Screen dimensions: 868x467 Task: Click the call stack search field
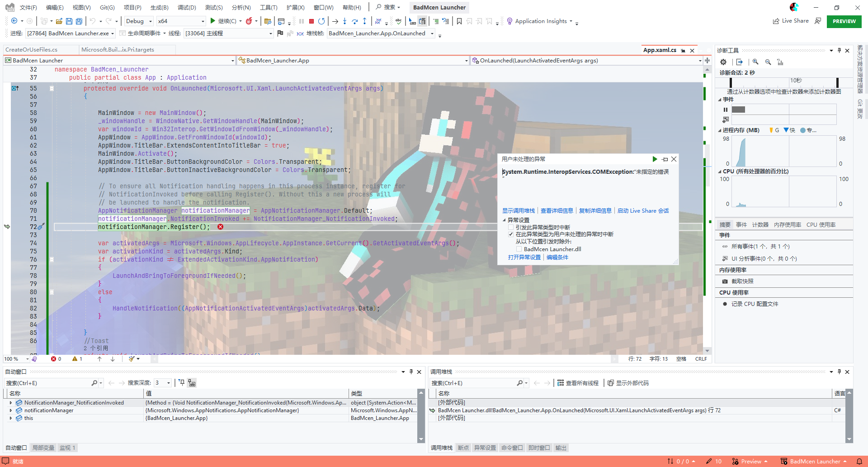click(x=472, y=383)
